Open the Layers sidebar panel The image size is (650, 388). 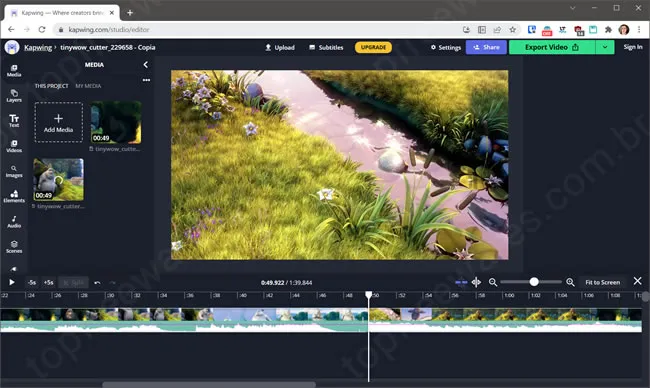point(14,96)
